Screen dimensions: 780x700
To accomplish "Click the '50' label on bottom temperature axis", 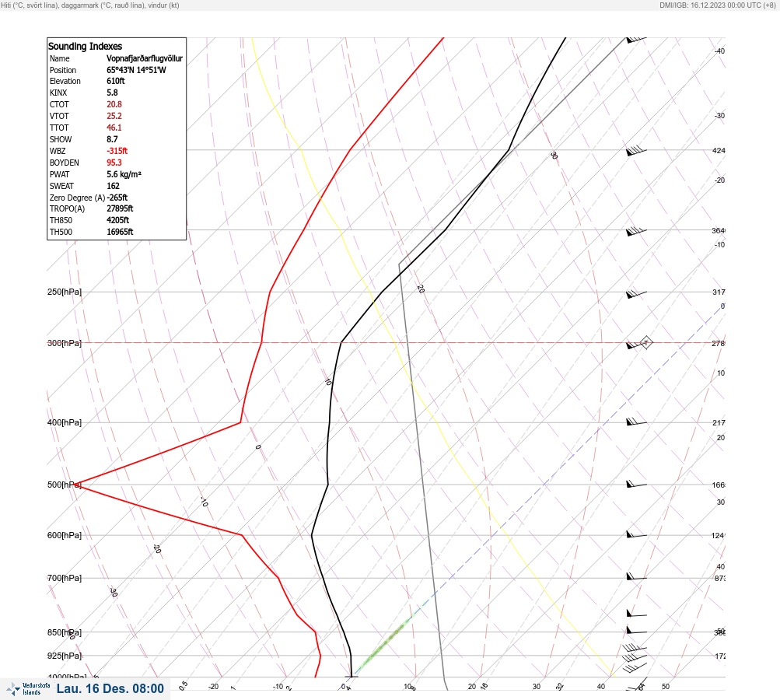I will [666, 687].
